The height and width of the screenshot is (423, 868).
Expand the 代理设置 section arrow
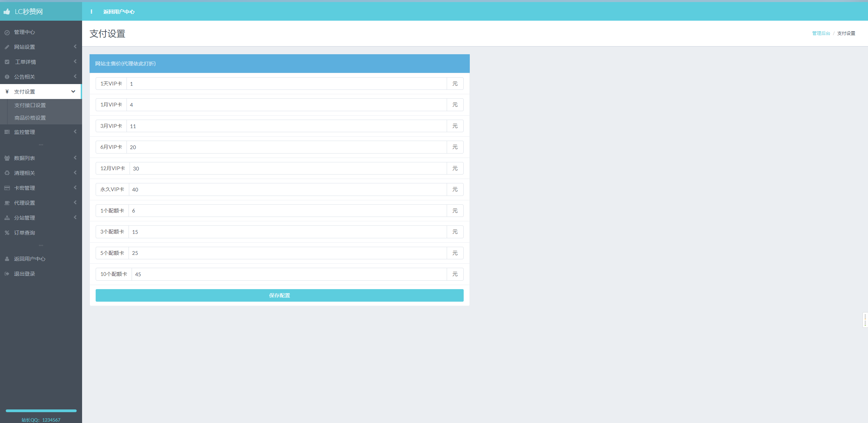click(75, 203)
